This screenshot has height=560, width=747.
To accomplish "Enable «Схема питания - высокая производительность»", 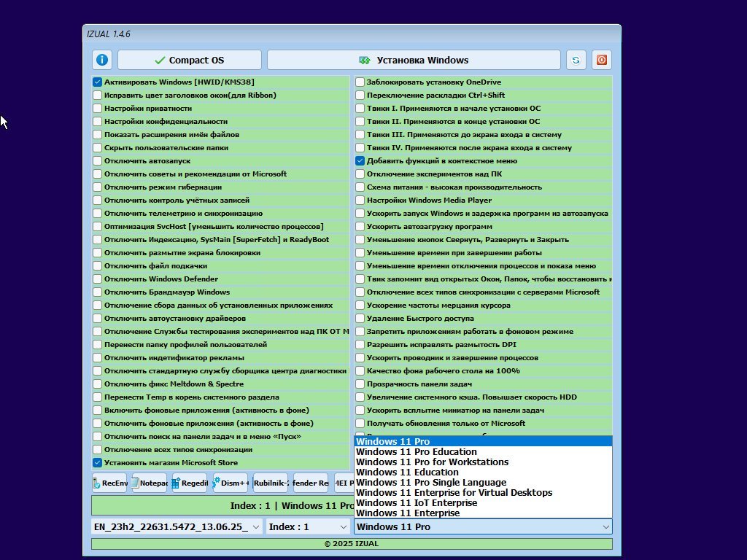I will pyautogui.click(x=360, y=187).
